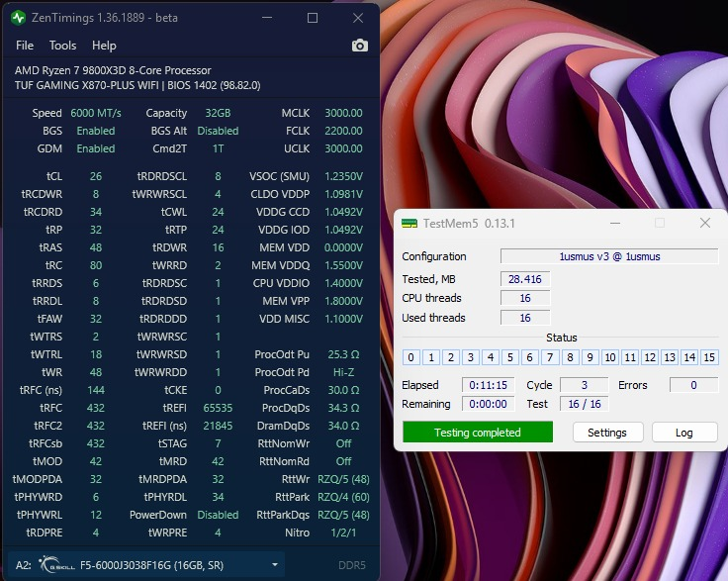
Task: Take a screenshot with the ZenTimings camera icon
Action: click(x=360, y=46)
